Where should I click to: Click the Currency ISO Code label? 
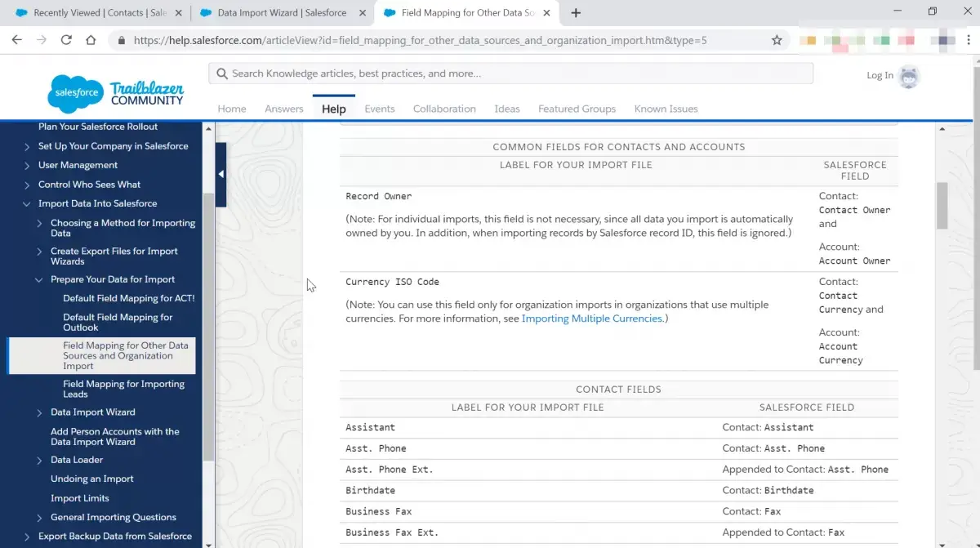(x=392, y=283)
